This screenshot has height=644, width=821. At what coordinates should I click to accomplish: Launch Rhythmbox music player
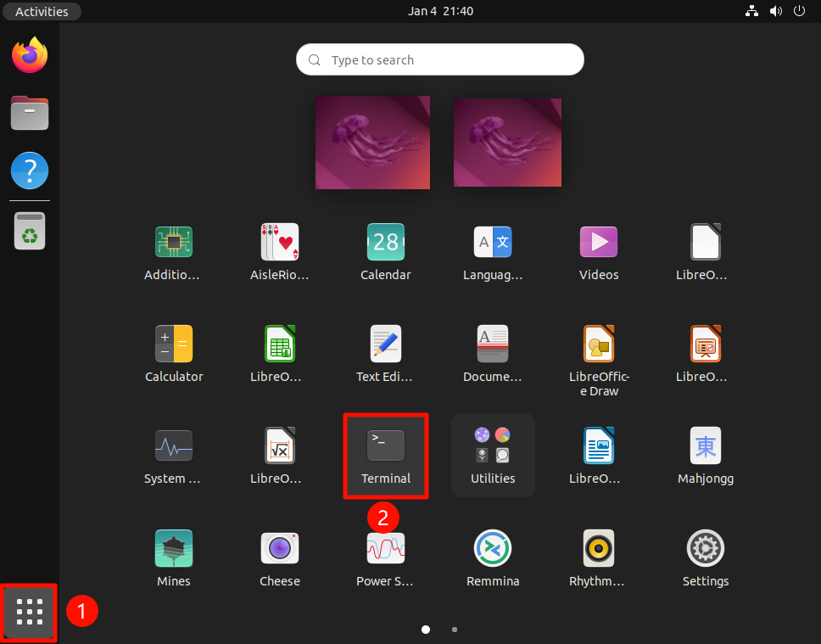pos(599,547)
